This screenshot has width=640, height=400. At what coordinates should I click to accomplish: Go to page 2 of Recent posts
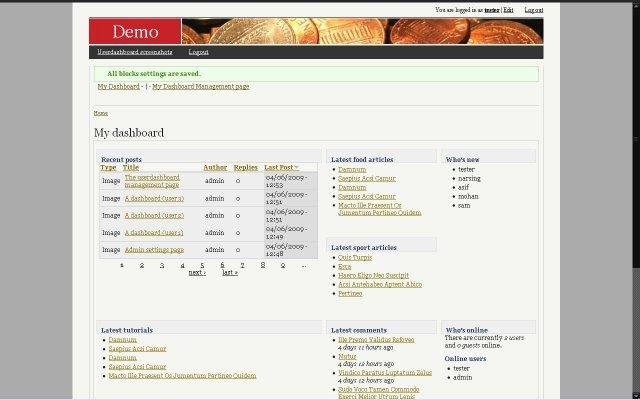(x=142, y=265)
